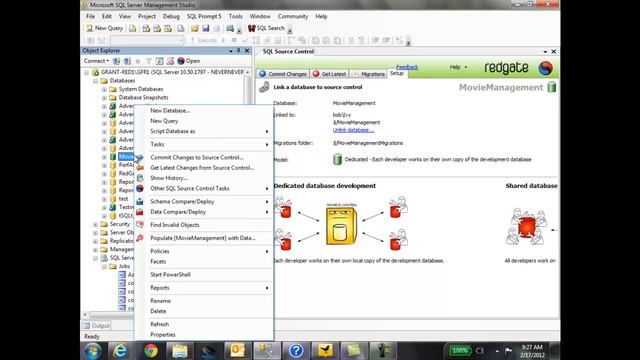Switch to the Get Latest tab
This screenshot has width=640, height=360.
[329, 74]
